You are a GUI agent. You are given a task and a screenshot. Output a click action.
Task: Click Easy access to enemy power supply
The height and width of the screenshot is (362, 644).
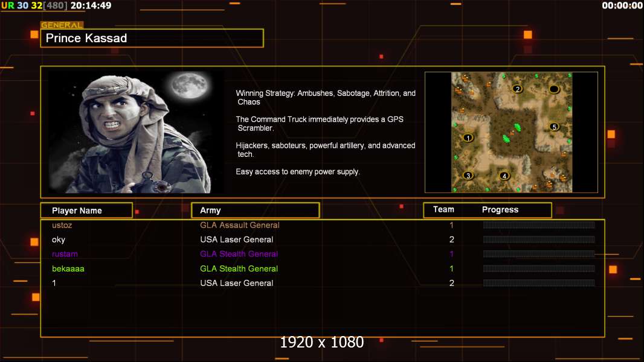click(x=298, y=172)
